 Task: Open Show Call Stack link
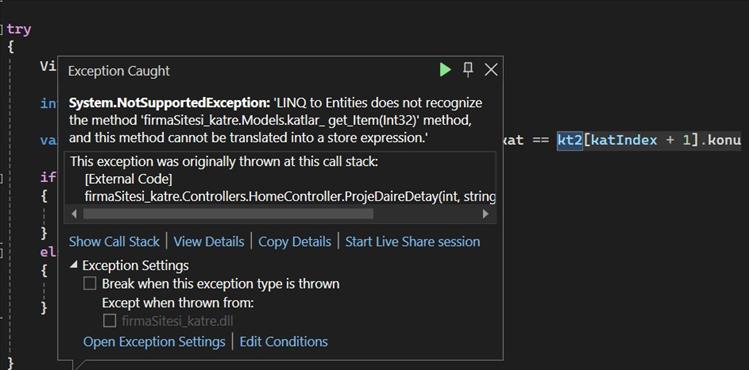pos(114,242)
